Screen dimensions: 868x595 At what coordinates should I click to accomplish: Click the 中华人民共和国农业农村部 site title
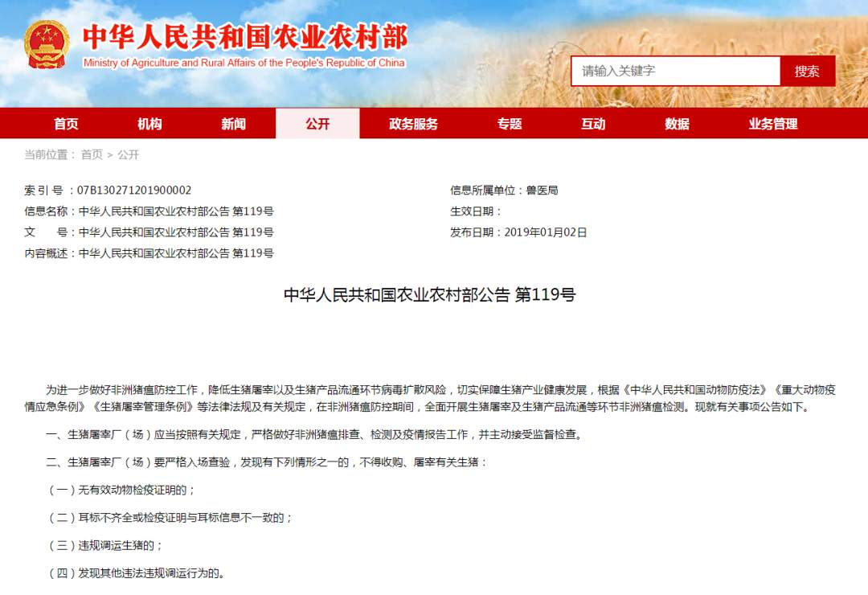coord(244,36)
